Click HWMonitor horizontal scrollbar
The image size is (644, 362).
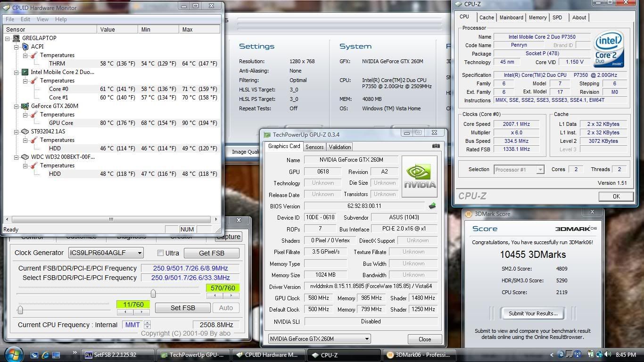click(x=111, y=219)
